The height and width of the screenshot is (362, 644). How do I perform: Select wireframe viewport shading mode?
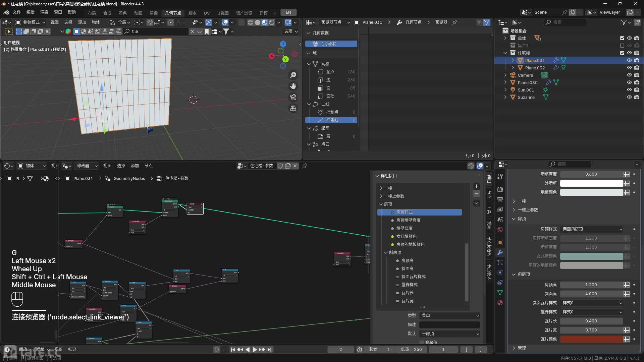[x=250, y=22]
